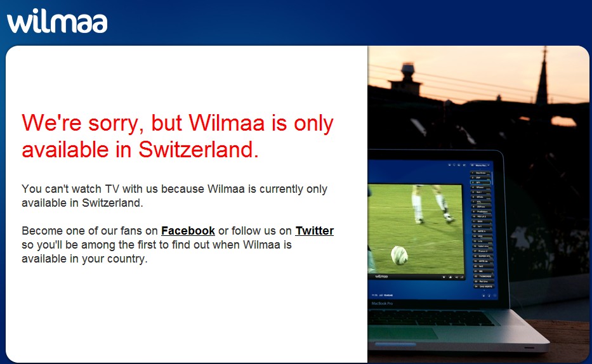The width and height of the screenshot is (592, 364).
Task: Select the highlighted SF1 channel entry
Action: pos(480,182)
